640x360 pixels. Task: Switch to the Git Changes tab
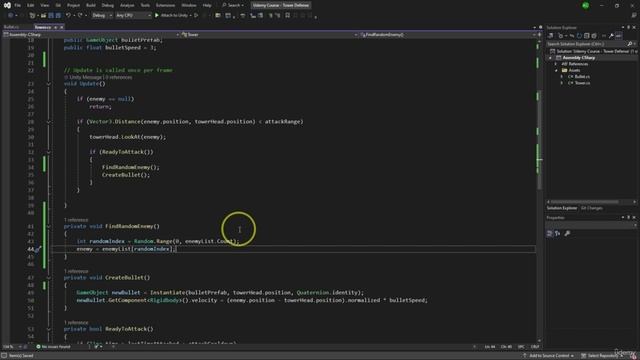(591, 208)
